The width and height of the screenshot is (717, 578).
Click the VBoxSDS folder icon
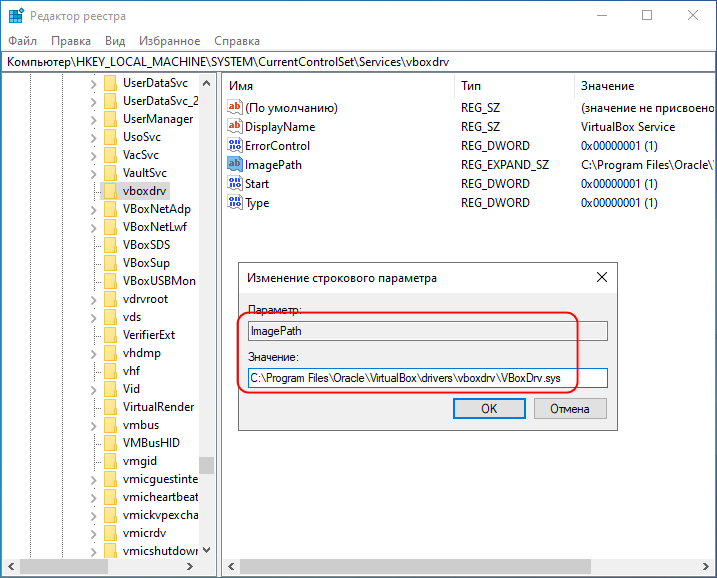pyautogui.click(x=110, y=245)
